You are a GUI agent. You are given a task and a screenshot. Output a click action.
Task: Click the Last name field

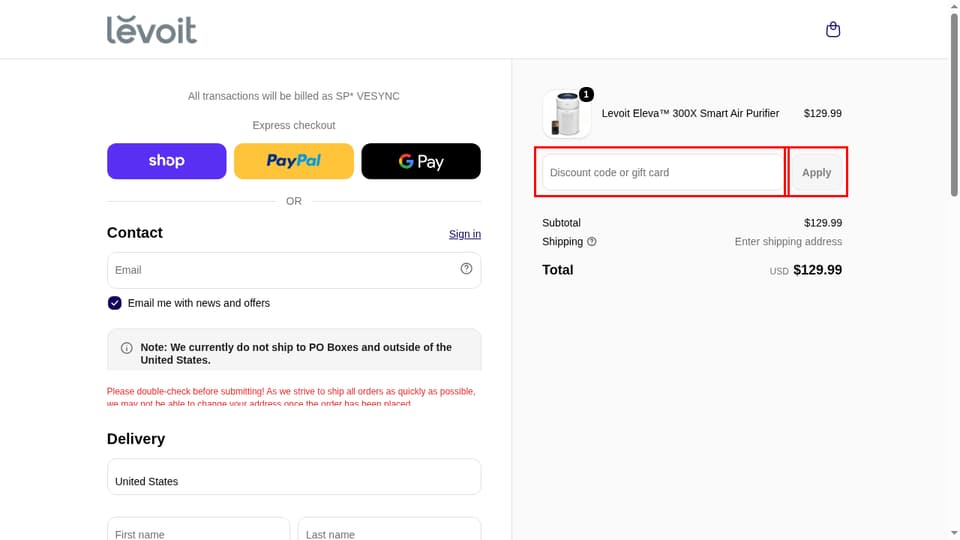click(389, 530)
